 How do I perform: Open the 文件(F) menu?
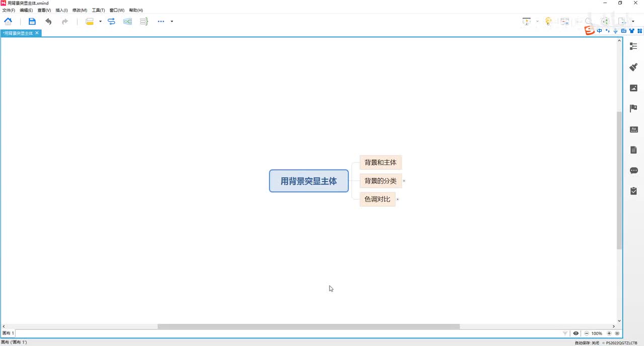click(x=9, y=10)
